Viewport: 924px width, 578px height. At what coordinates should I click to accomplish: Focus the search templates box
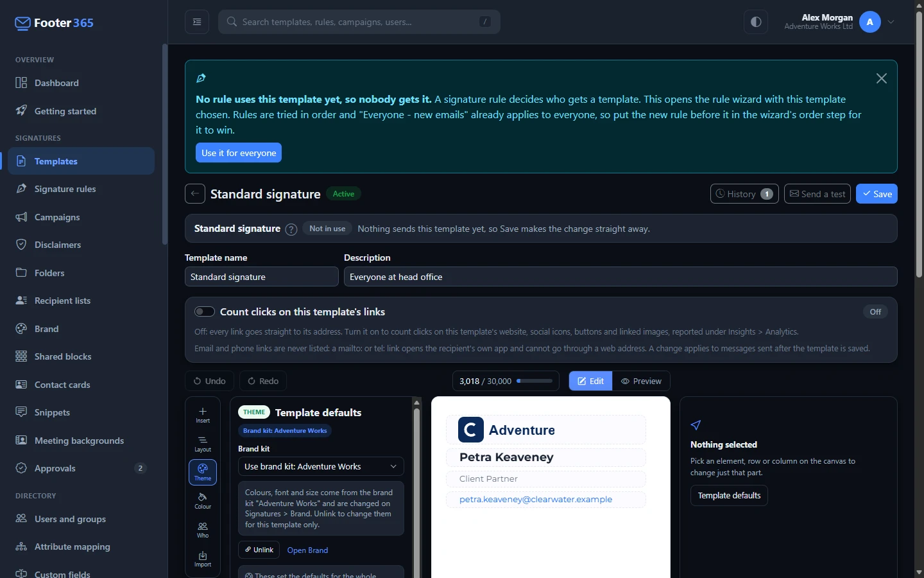click(x=359, y=22)
